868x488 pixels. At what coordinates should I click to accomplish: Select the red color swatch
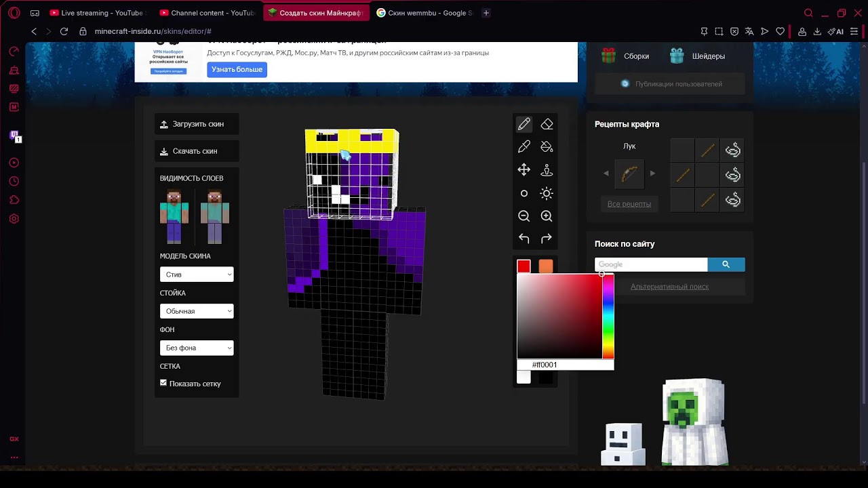(x=524, y=266)
